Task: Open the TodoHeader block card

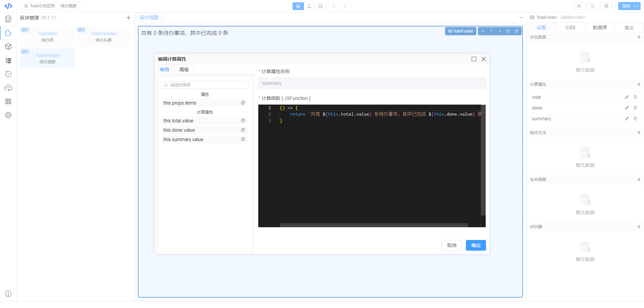Action: [x=104, y=37]
